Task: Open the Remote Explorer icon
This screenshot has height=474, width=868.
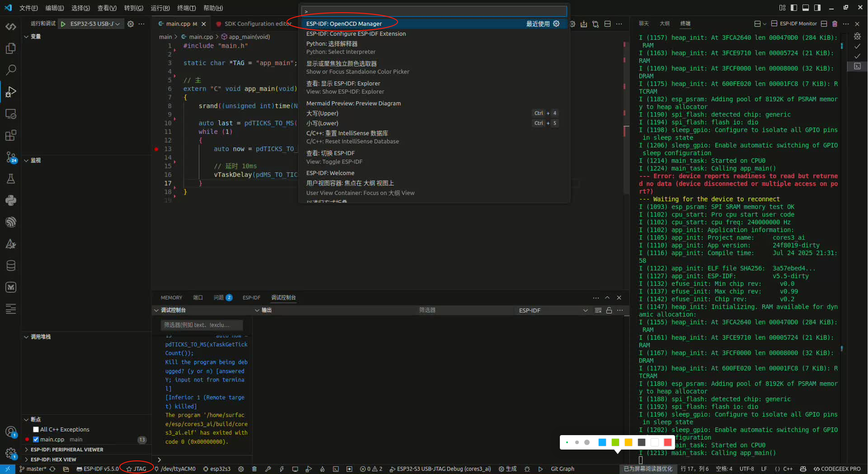Action: [11, 114]
